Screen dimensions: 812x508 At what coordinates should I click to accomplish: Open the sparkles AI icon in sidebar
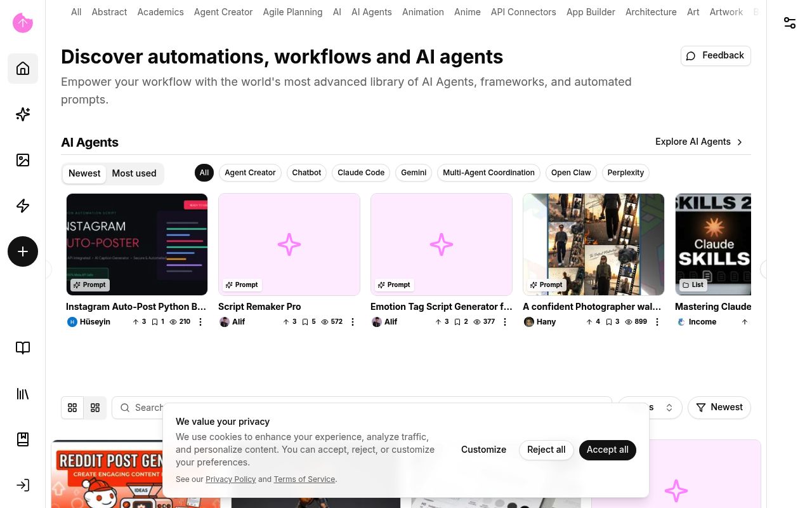23,114
